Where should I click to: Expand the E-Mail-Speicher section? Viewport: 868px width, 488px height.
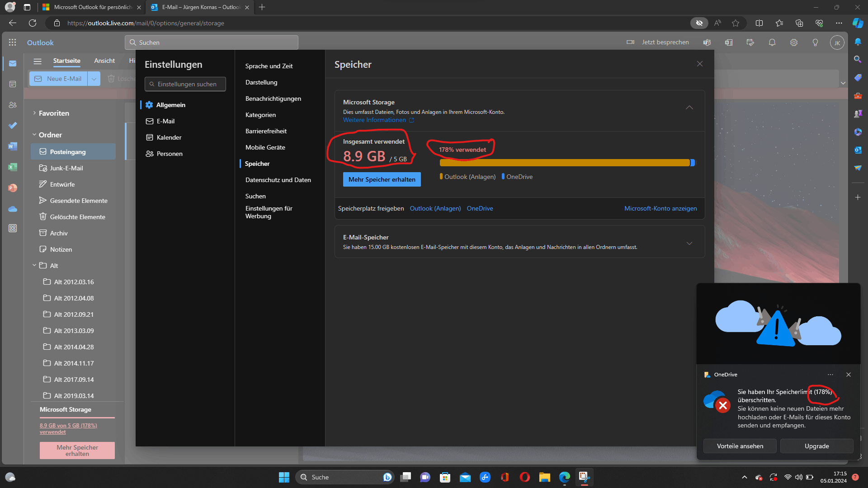point(689,243)
